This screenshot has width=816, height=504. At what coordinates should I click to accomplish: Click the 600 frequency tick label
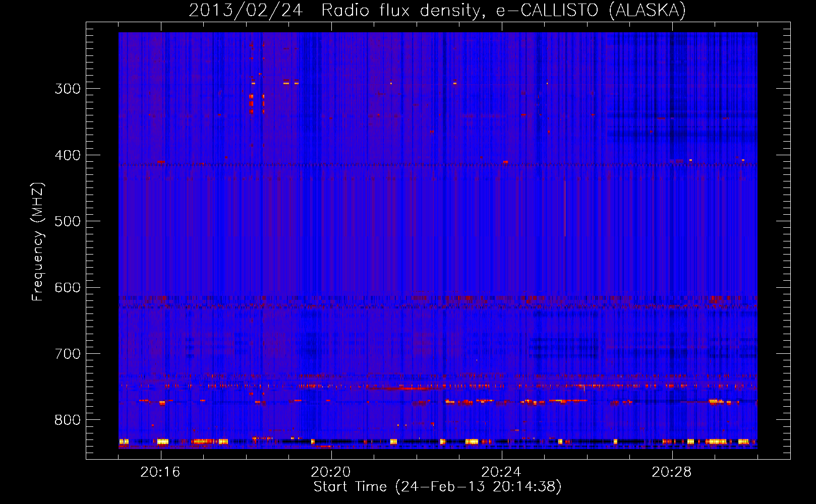tap(68, 288)
